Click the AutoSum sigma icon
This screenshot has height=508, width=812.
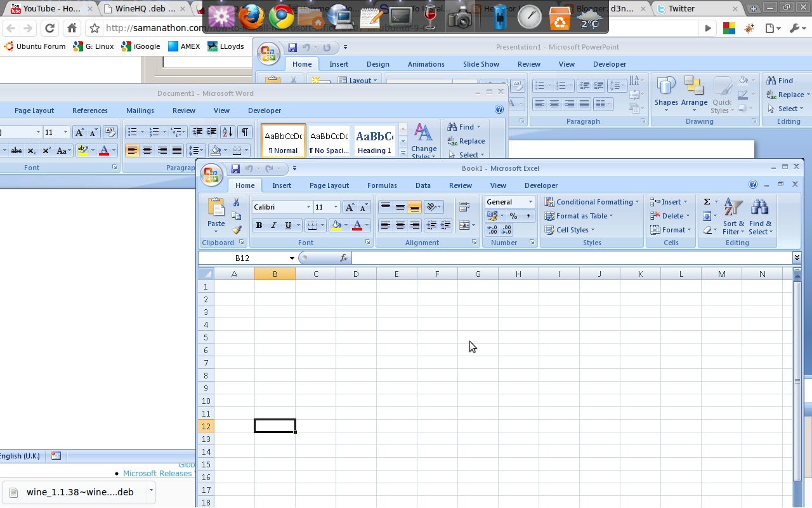[707, 200]
